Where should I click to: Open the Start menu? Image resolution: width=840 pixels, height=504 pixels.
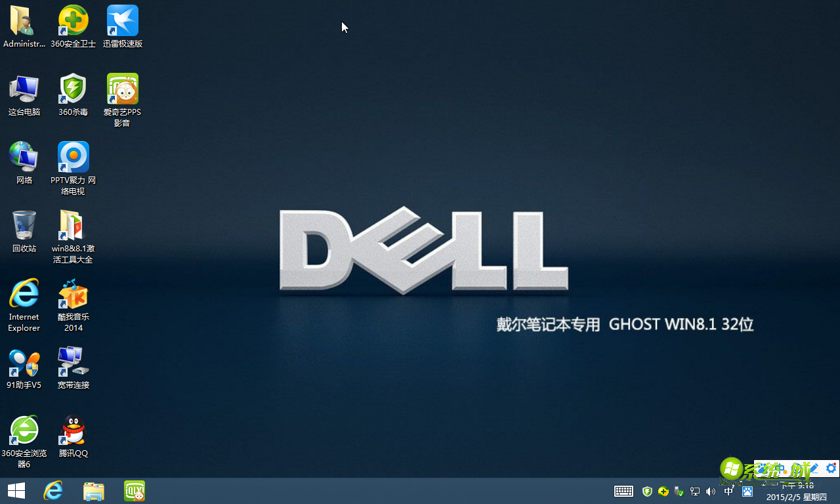tap(16, 491)
